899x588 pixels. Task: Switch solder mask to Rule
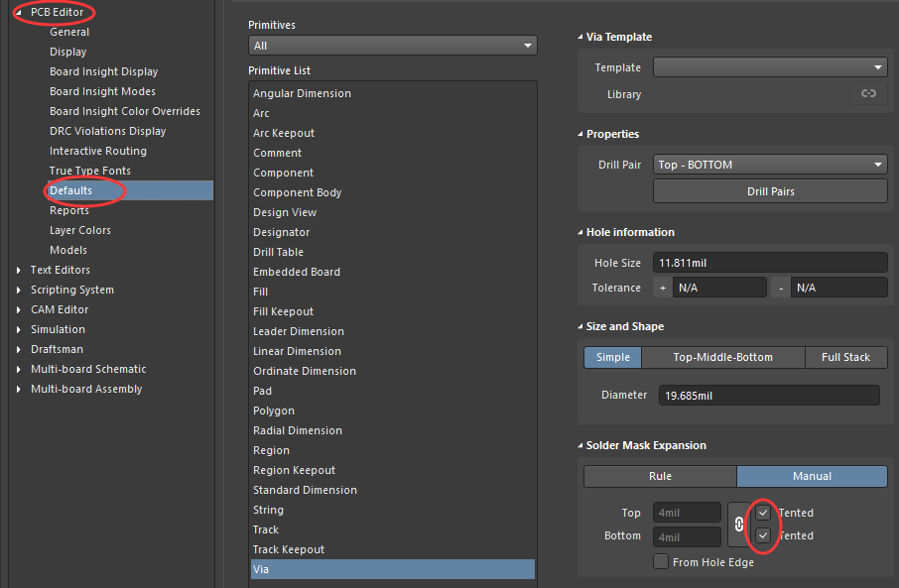(x=661, y=476)
